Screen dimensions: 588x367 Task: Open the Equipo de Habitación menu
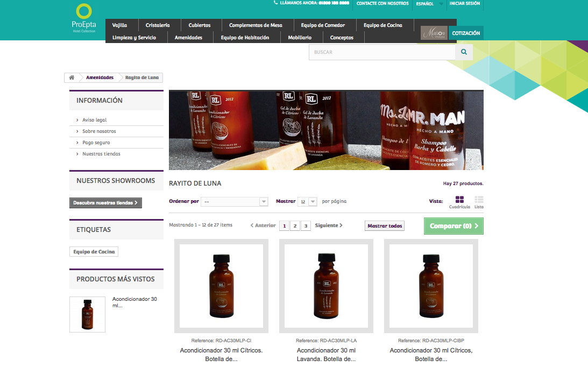pyautogui.click(x=245, y=38)
